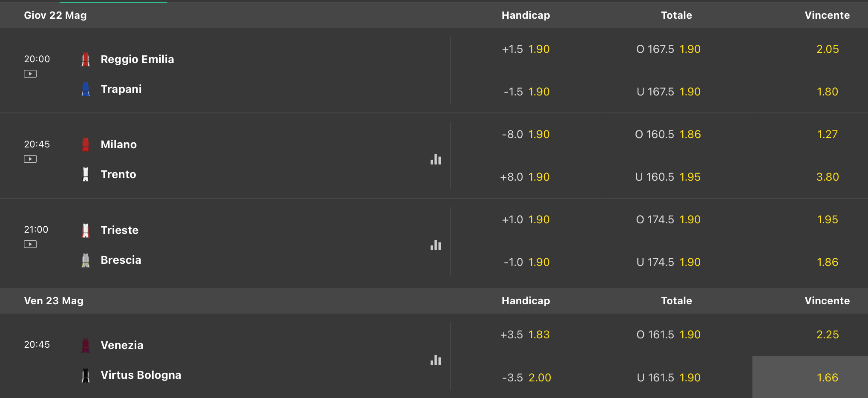
Task: View statistics for Venezia vs Virtus Bologna
Action: 435,361
